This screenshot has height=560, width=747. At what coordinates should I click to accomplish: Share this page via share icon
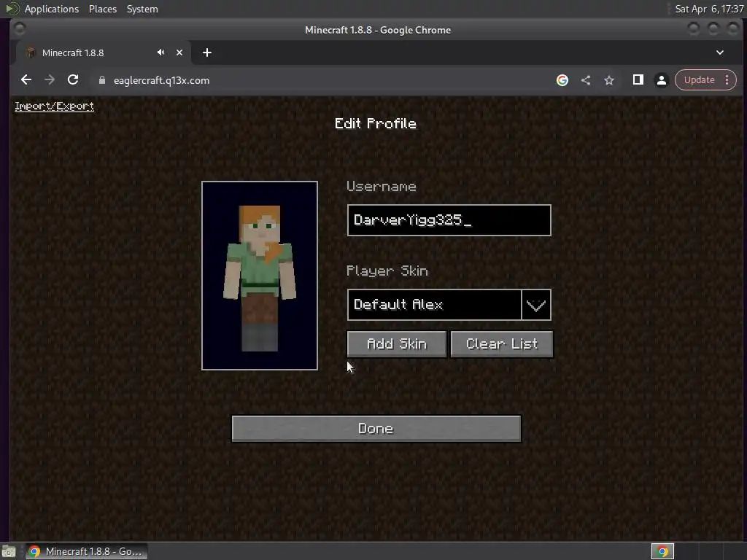coord(586,80)
